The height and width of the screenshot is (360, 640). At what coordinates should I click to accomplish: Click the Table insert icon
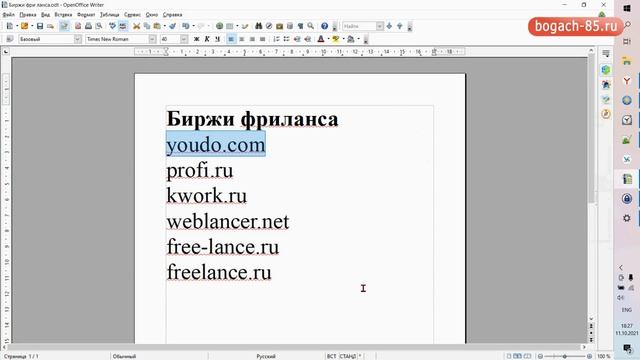[230, 26]
